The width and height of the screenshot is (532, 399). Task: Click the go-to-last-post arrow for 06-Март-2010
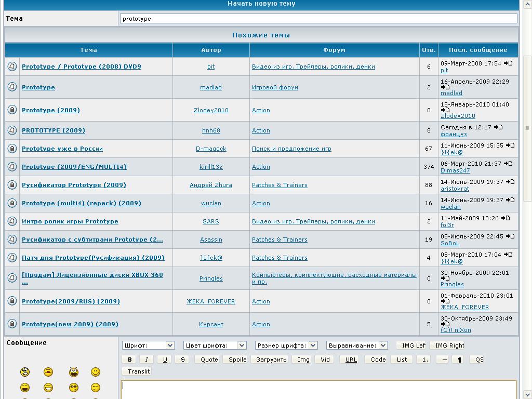click(508, 164)
